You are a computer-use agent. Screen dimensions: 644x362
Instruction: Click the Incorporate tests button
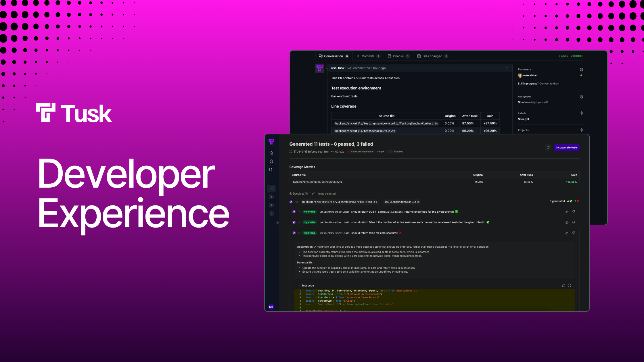coord(566,147)
